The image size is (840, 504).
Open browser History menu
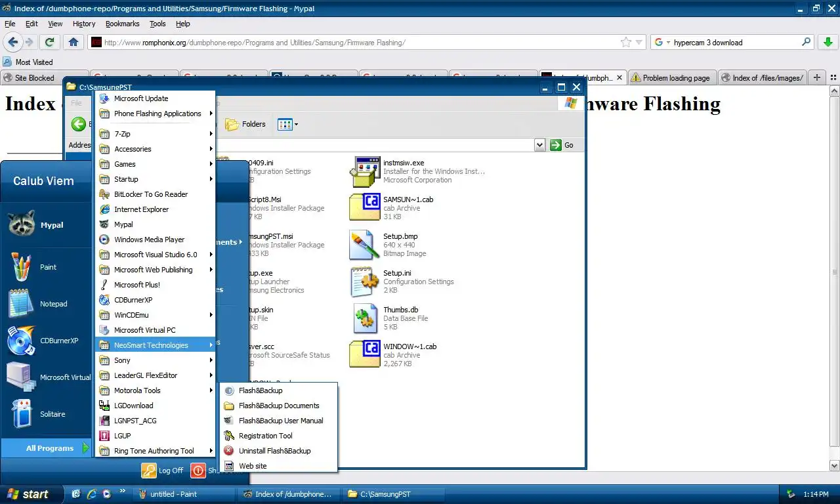(x=84, y=24)
